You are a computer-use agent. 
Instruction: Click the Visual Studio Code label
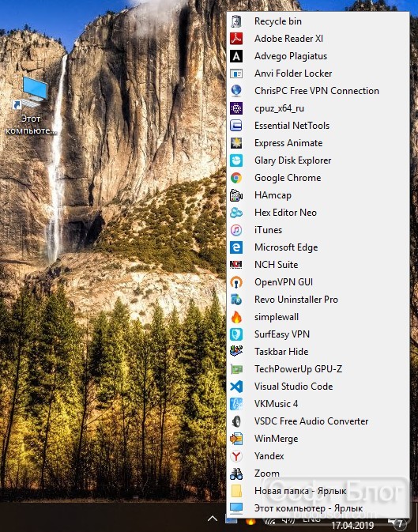pos(293,387)
